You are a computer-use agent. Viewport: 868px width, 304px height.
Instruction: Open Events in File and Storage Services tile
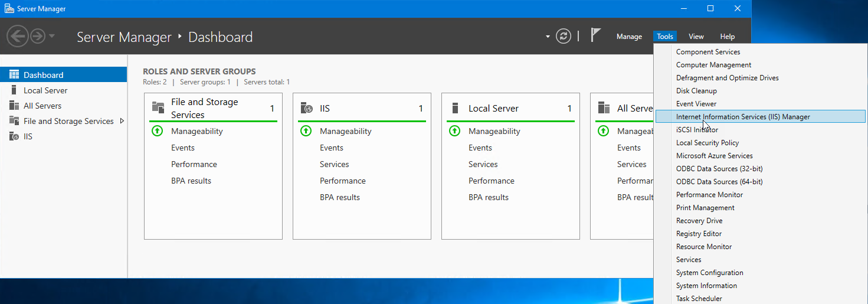[183, 148]
